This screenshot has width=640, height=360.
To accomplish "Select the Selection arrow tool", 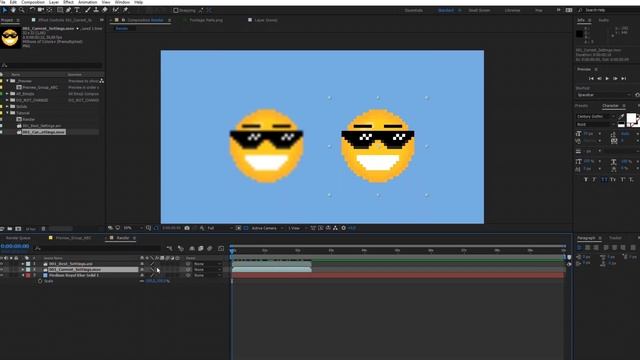I will point(5,10).
